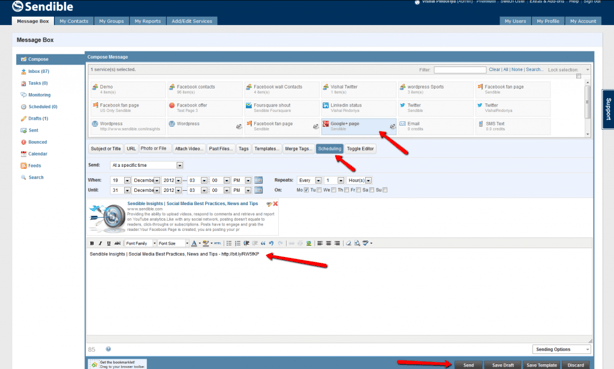Viewport: 614px width, 369px height.
Task: Remove the link preview with red X
Action: [x=275, y=204]
